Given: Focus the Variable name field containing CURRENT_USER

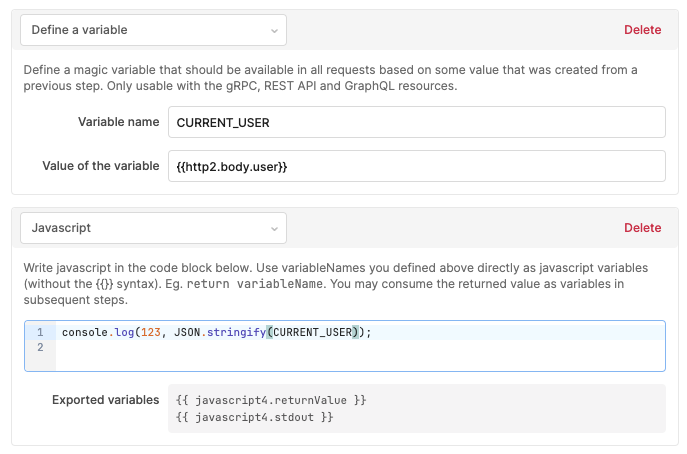Looking at the screenshot, I should click(x=417, y=122).
